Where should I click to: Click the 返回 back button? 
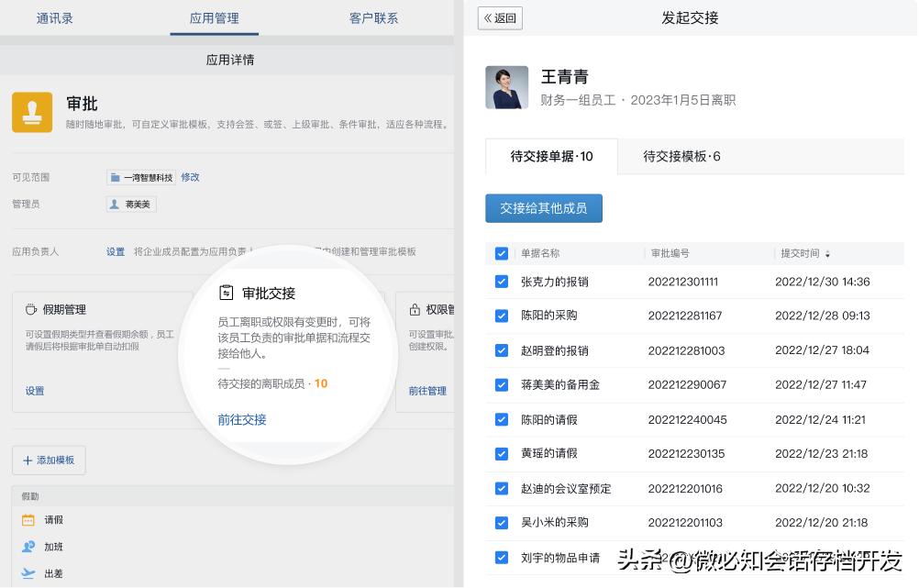click(500, 17)
